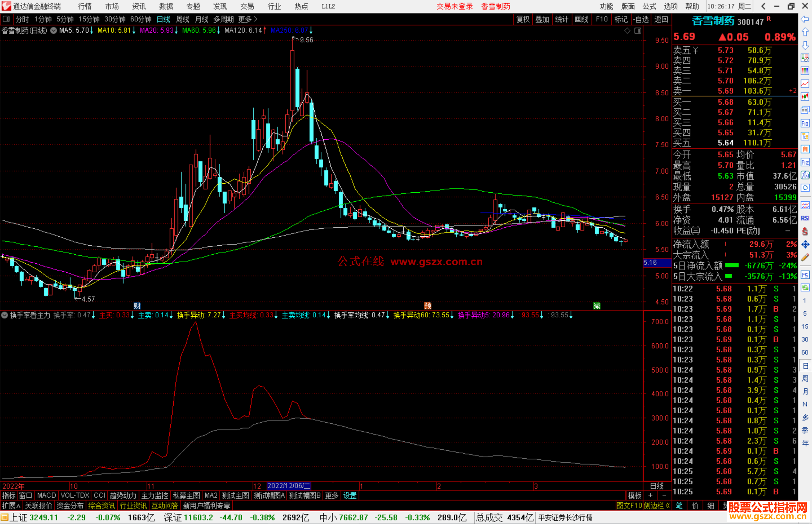The width and height of the screenshot is (812, 524).
Task: Select the pencil drawing tool icon
Action: click(805, 257)
